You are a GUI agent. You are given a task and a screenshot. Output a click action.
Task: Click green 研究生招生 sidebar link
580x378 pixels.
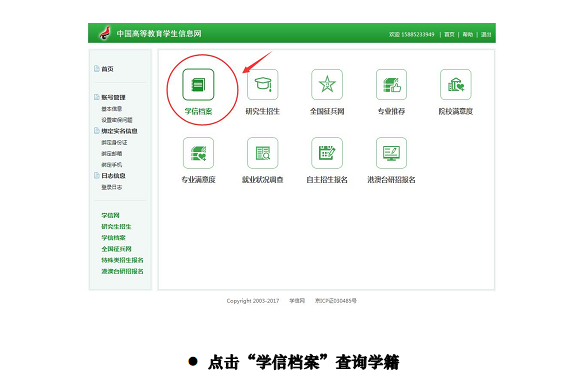(116, 226)
